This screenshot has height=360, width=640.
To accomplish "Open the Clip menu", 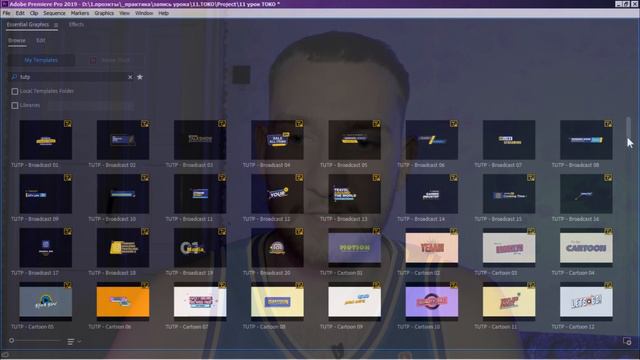I will point(34,13).
